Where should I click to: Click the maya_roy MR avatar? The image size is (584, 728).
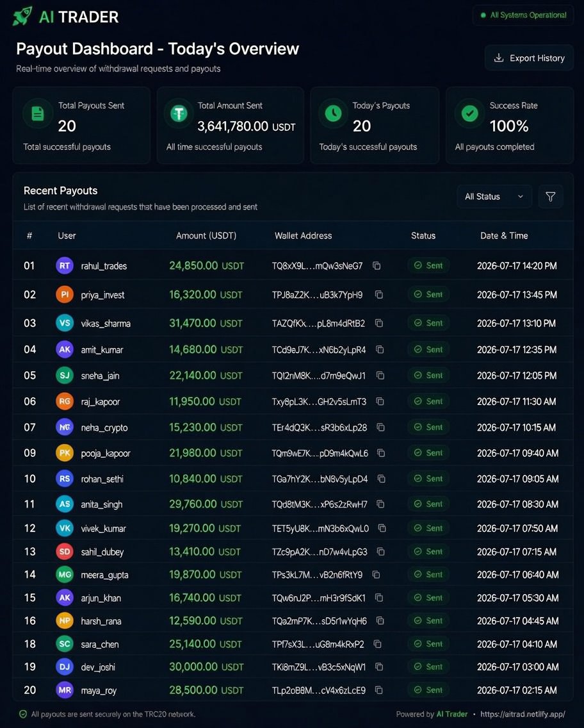(65, 690)
